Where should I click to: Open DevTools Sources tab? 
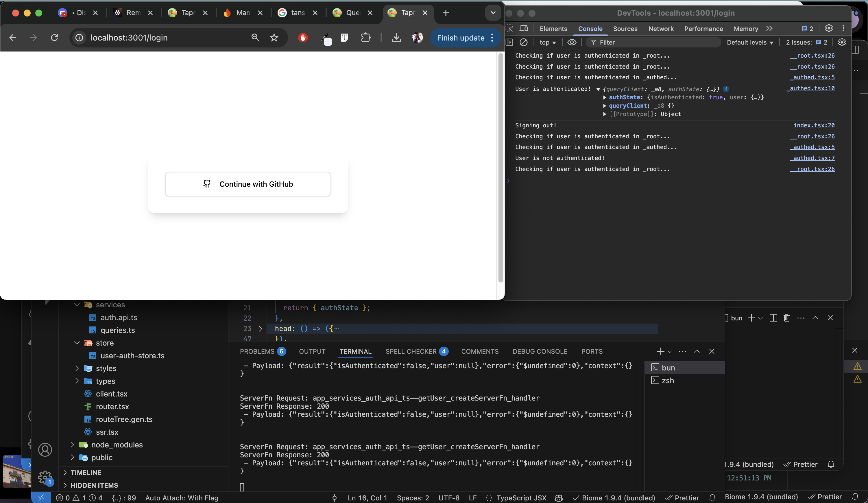click(625, 29)
